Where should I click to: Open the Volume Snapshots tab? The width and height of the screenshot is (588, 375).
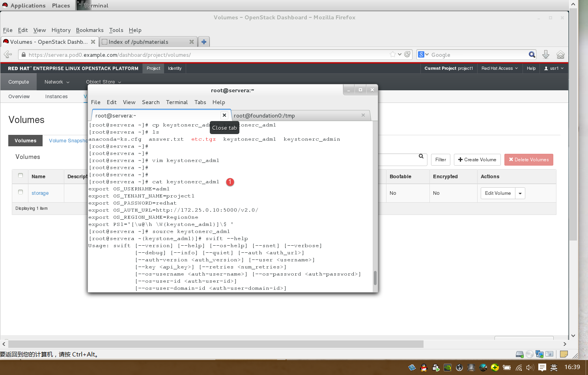(68, 141)
